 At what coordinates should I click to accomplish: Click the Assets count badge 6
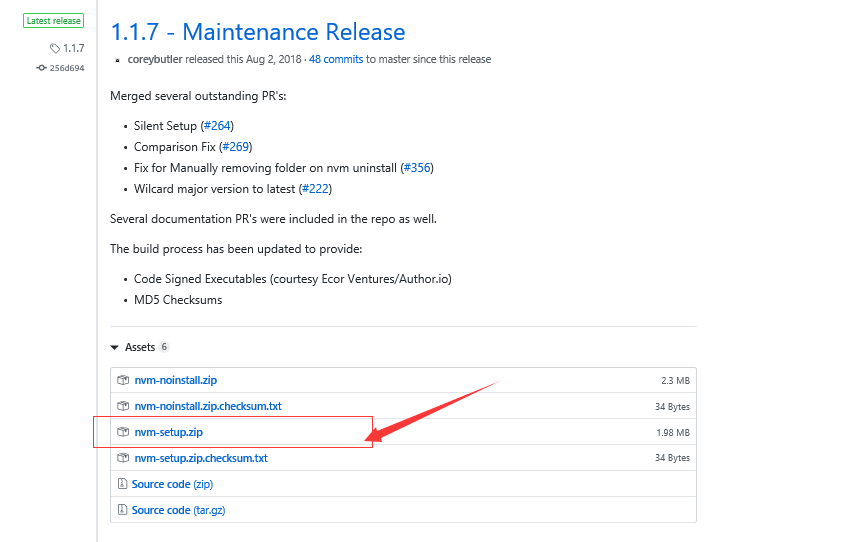164,347
